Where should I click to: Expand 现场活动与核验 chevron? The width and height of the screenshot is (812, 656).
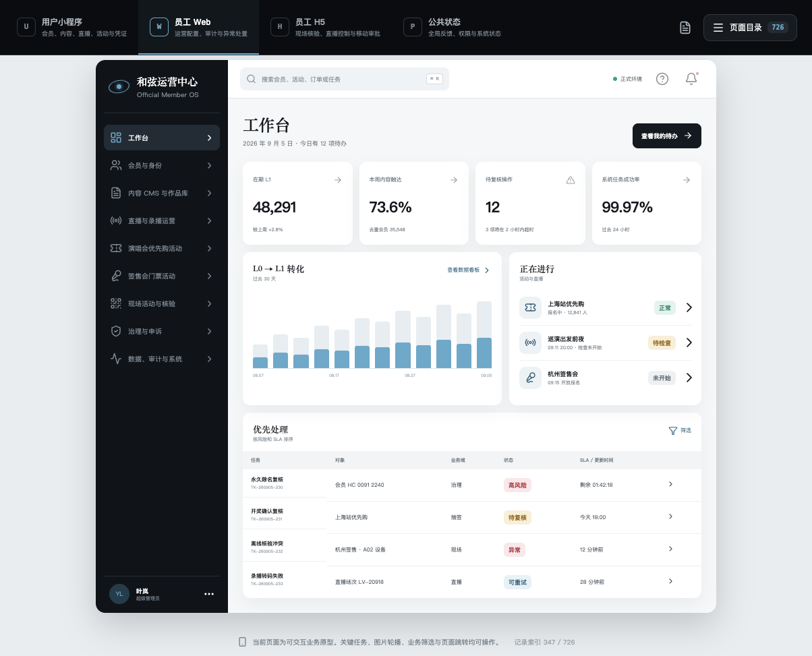pyautogui.click(x=209, y=303)
